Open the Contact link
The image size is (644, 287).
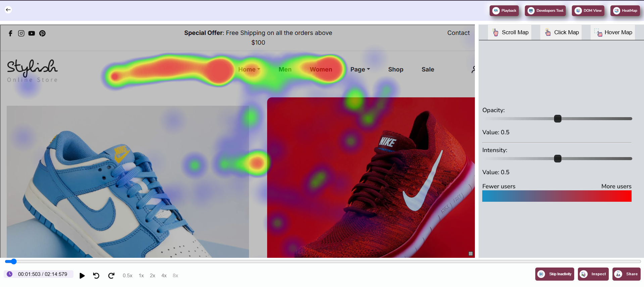pyautogui.click(x=458, y=33)
